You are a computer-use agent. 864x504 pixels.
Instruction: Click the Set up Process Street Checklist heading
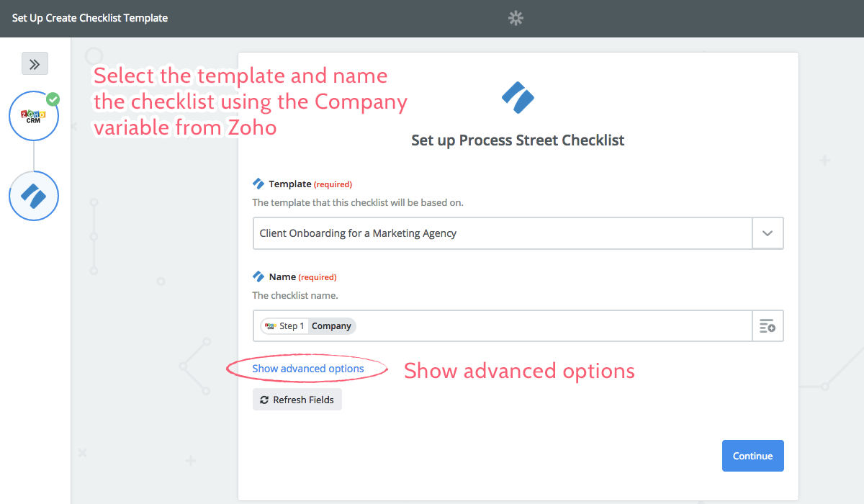[518, 140]
